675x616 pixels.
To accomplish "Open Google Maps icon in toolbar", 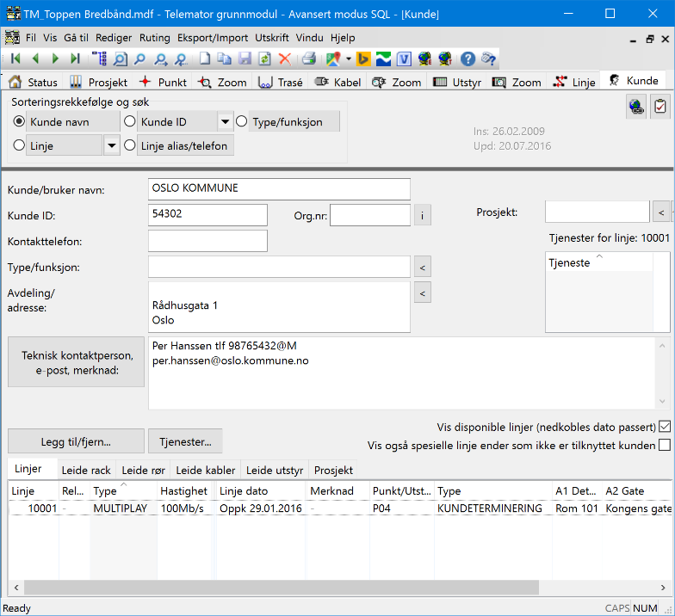I will click(333, 59).
